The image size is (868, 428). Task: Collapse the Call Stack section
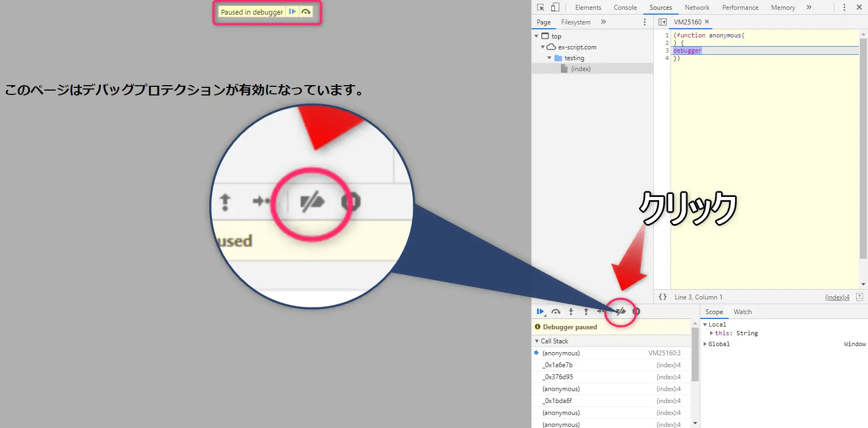[537, 341]
